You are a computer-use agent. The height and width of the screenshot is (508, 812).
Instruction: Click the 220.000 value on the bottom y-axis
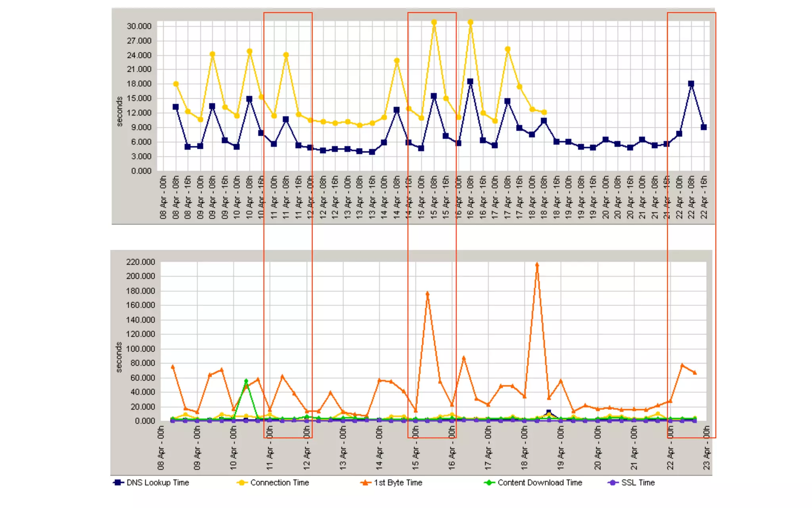coord(140,262)
